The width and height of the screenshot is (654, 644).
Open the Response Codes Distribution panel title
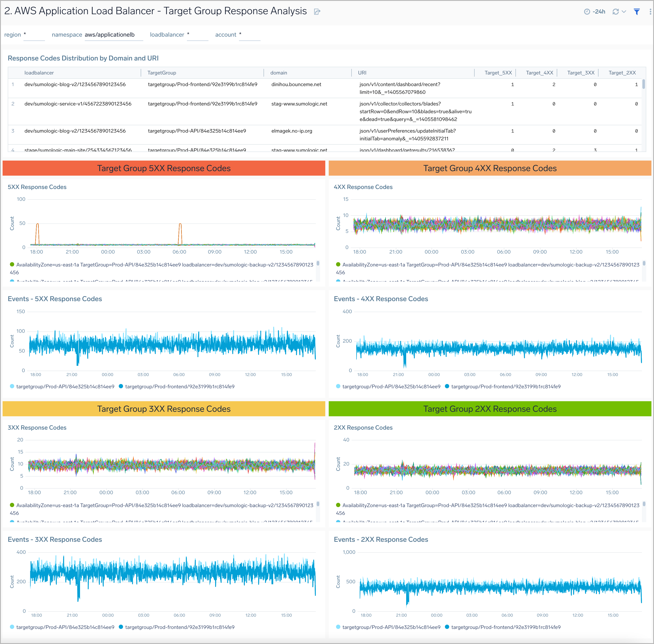pyautogui.click(x=83, y=58)
